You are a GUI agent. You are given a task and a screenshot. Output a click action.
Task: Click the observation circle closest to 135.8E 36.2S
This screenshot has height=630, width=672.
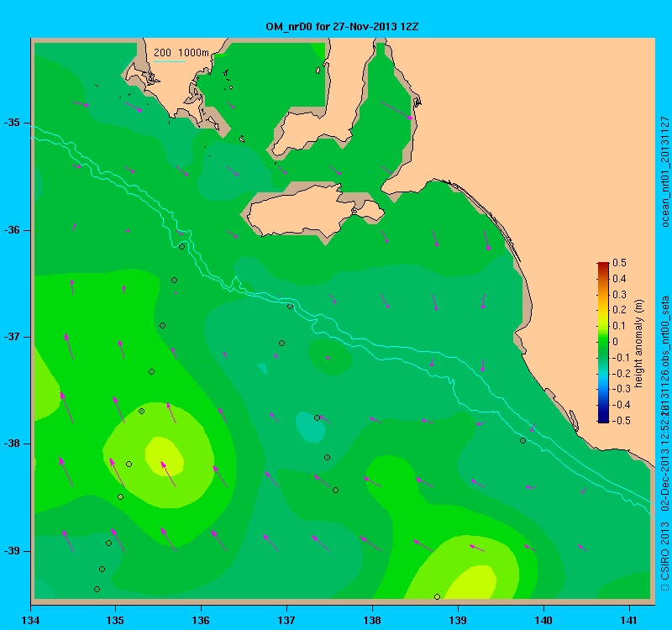181,246
